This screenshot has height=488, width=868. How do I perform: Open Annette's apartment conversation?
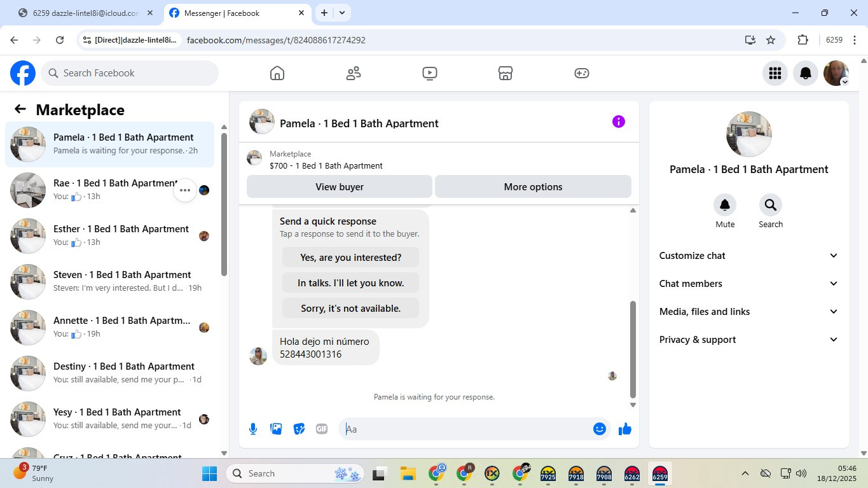click(x=110, y=328)
